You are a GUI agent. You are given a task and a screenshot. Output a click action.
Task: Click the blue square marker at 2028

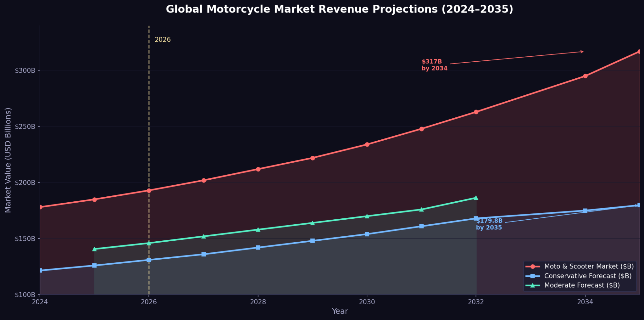pyautogui.click(x=258, y=247)
